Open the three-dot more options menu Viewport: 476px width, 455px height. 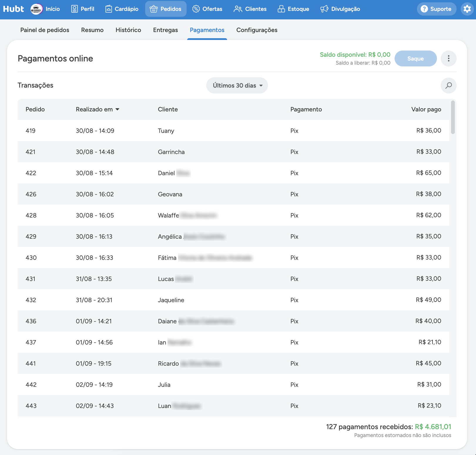(448, 58)
